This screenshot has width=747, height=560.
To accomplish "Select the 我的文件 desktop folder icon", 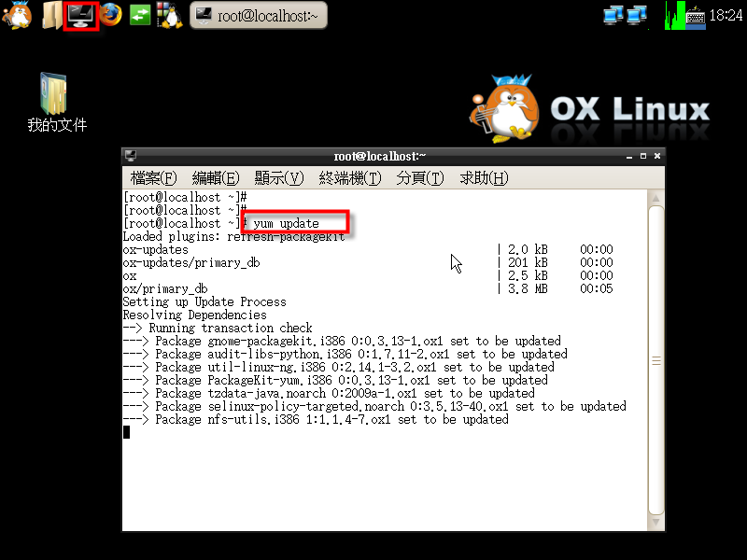I will [x=56, y=95].
